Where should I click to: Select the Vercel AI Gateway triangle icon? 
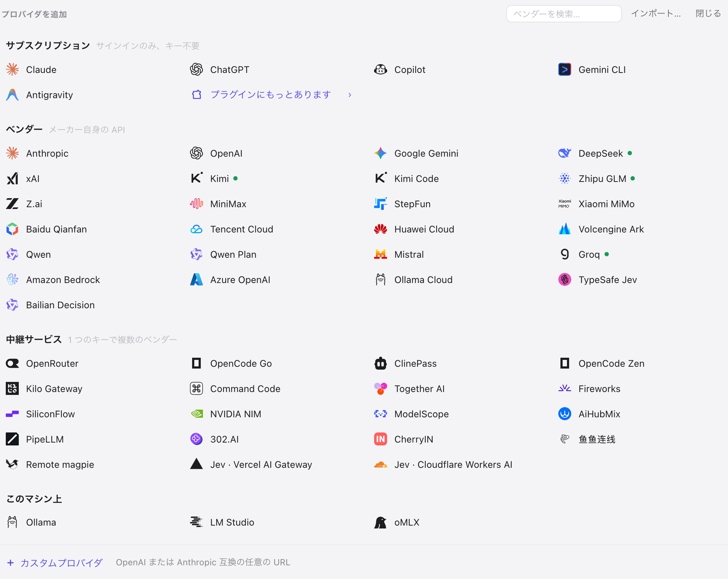196,464
